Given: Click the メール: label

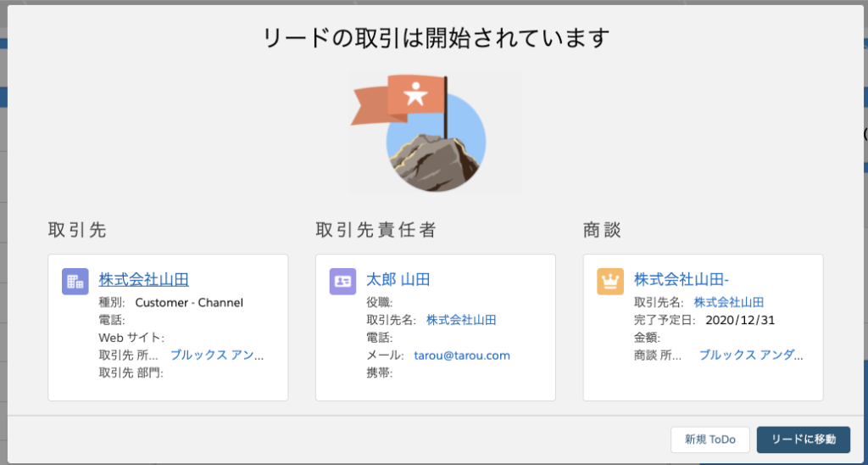Looking at the screenshot, I should pos(386,356).
